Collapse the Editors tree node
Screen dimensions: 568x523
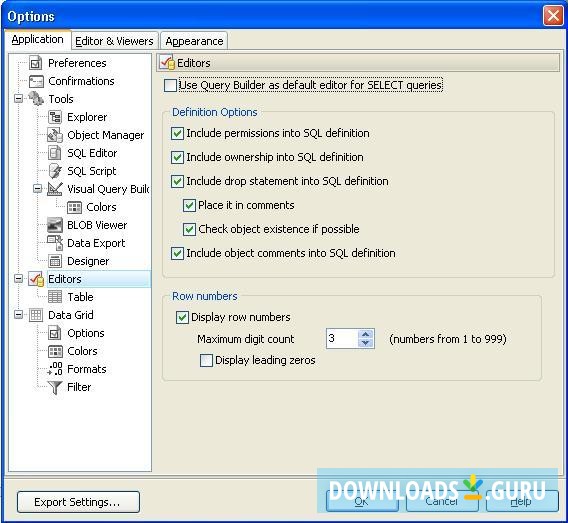coord(18,278)
